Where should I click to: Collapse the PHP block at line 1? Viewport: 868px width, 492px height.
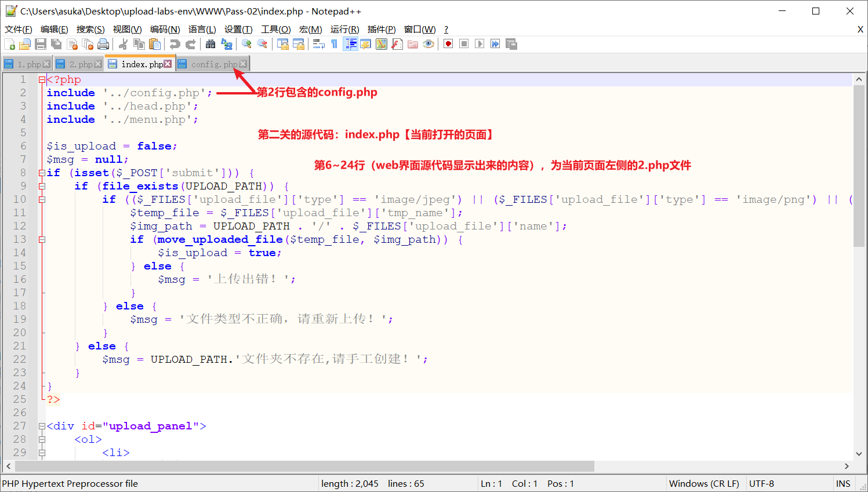(42, 80)
